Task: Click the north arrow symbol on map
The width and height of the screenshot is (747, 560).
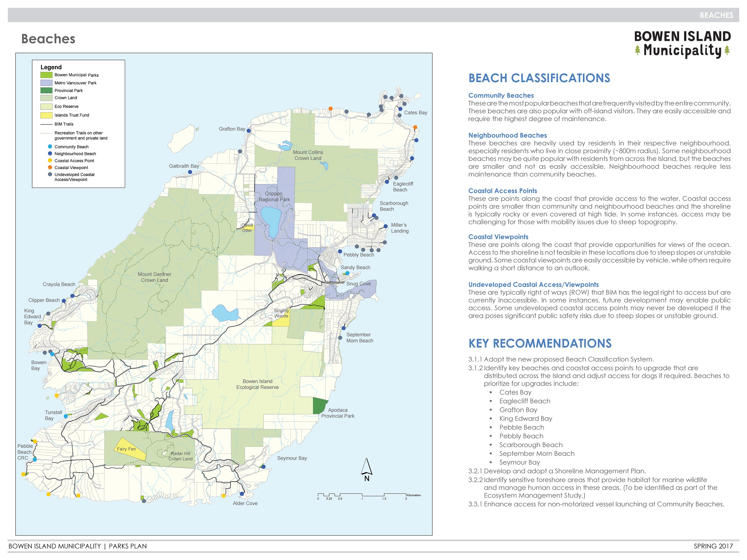Action: (x=367, y=469)
